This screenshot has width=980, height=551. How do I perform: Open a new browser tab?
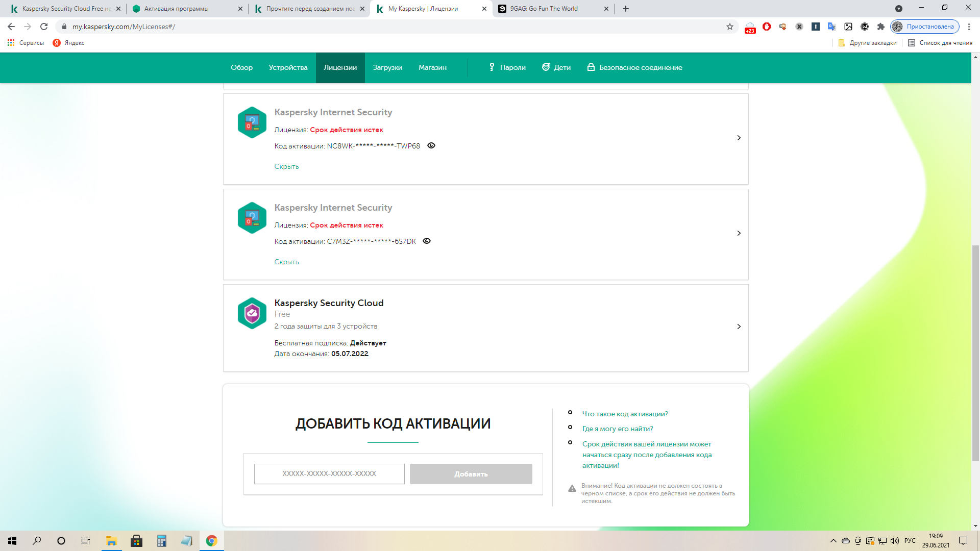[626, 9]
